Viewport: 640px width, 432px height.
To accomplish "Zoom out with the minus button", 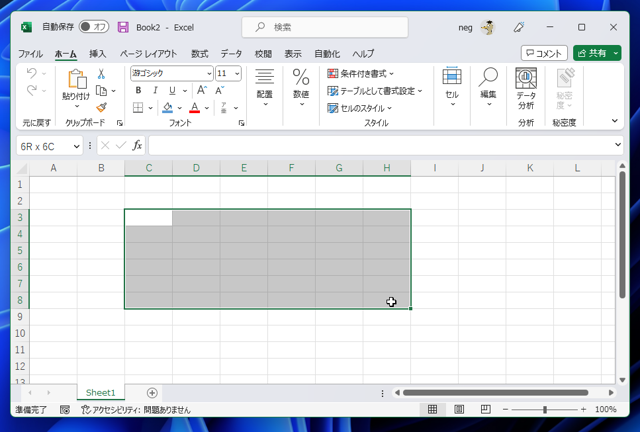I will point(505,409).
